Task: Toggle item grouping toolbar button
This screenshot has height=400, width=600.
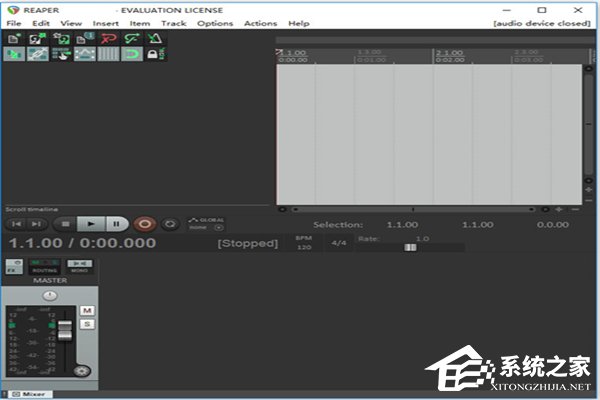Action: click(38, 54)
